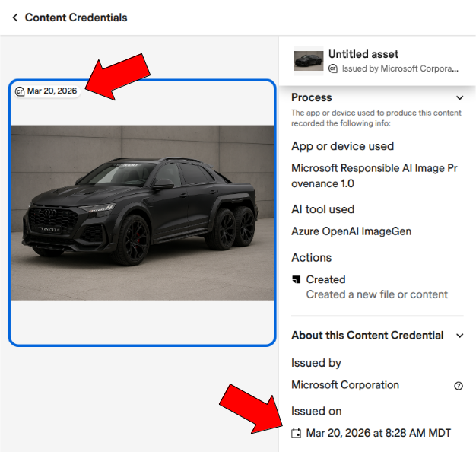The image size is (476, 452).
Task: Click the Issued by label
Action: coord(316,363)
